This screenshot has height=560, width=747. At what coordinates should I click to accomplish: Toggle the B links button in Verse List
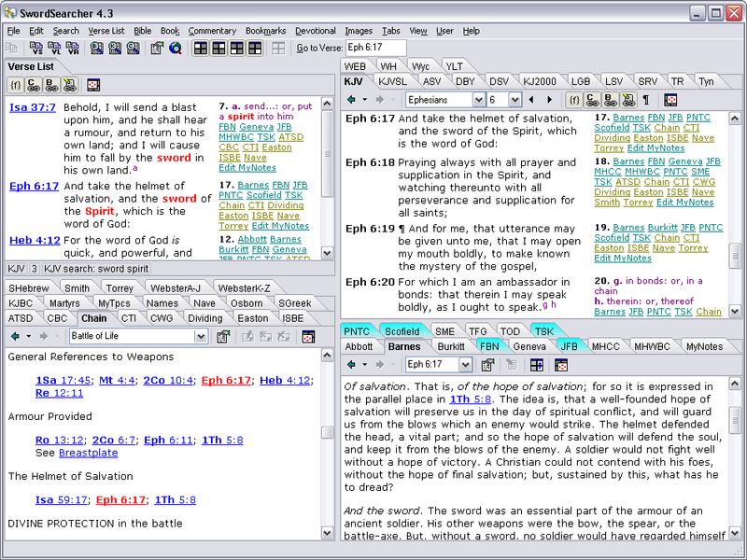51,85
